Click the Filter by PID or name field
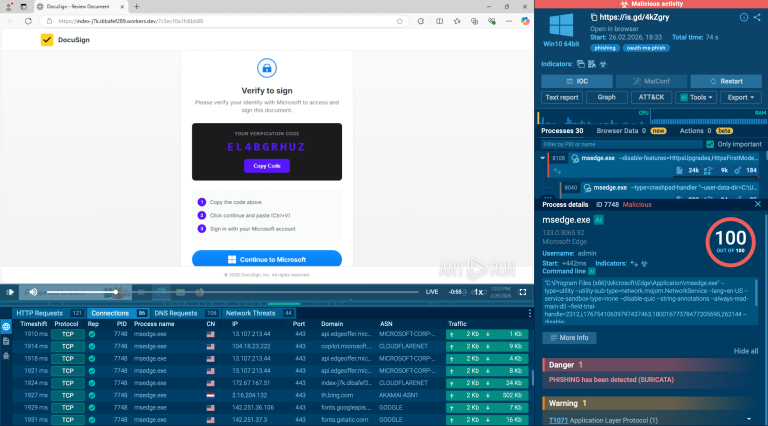Image resolution: width=768 pixels, height=426 pixels. [622, 144]
